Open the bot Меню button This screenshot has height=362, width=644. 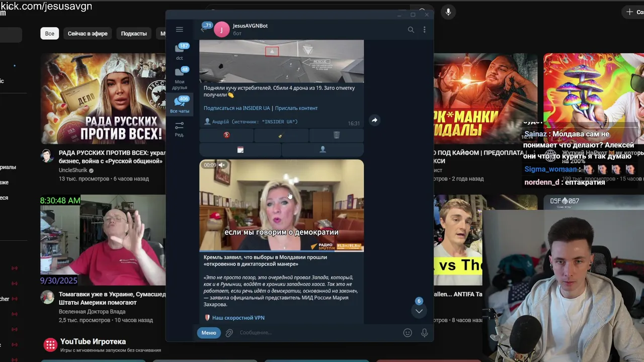(x=209, y=333)
